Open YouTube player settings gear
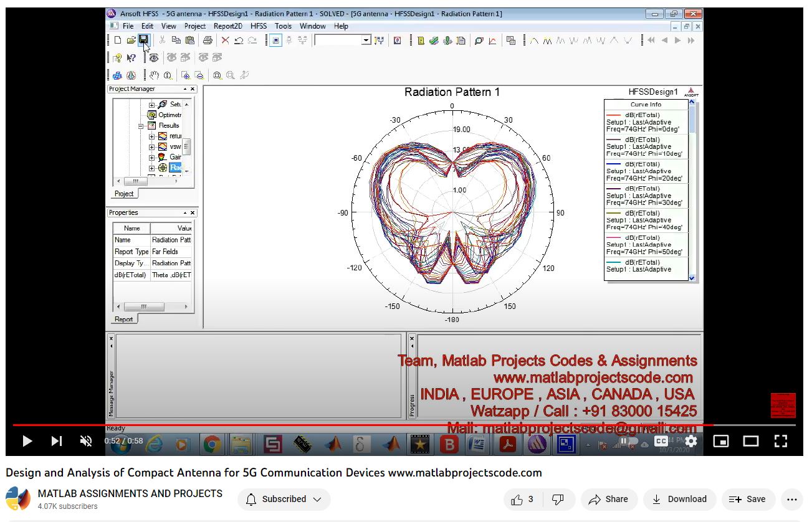This screenshot has width=812, height=522. 690,441
